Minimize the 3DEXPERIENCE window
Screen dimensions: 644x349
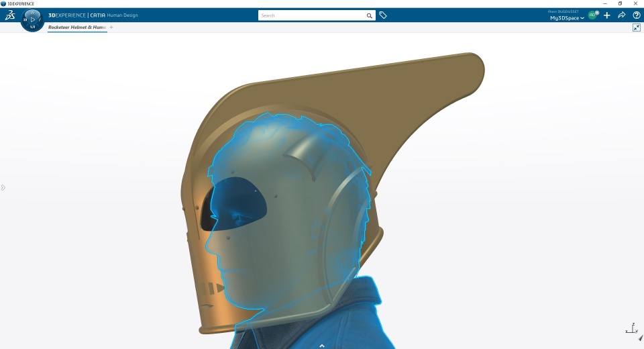[x=605, y=4]
